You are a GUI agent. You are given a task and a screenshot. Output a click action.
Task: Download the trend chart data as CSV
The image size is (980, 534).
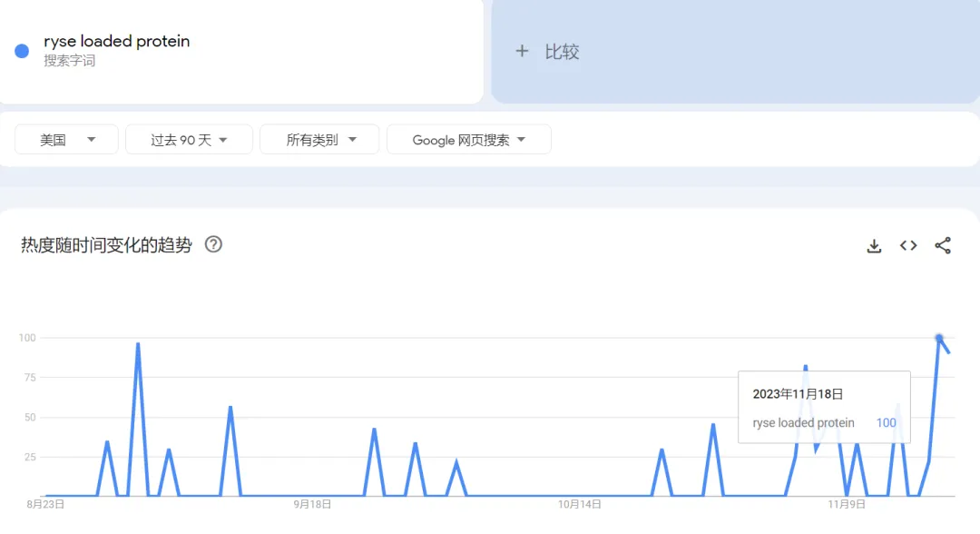click(874, 246)
